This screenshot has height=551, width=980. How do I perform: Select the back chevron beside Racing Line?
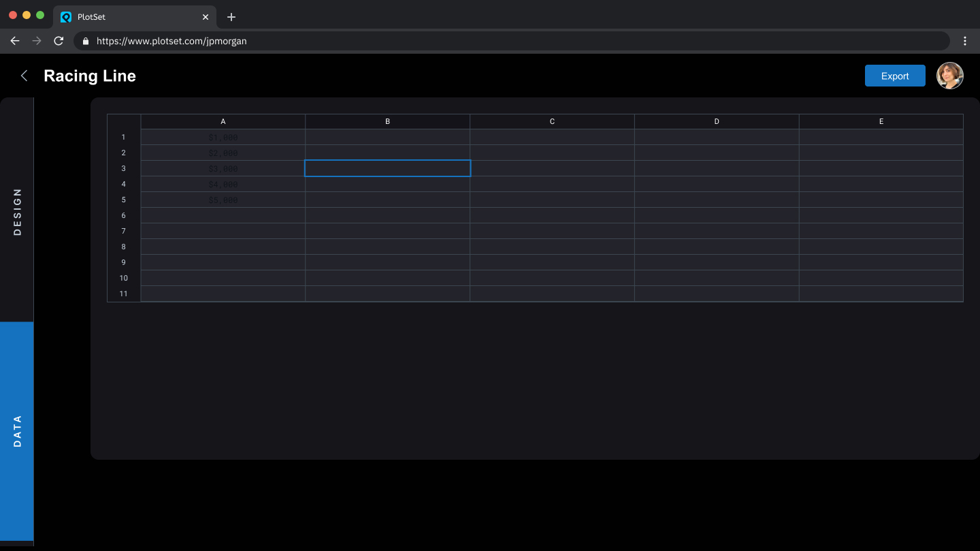(24, 76)
